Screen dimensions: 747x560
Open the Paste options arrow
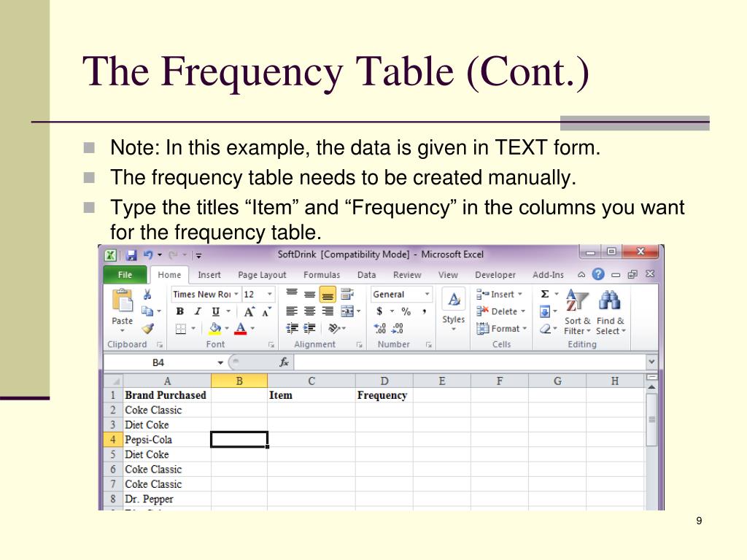[123, 330]
